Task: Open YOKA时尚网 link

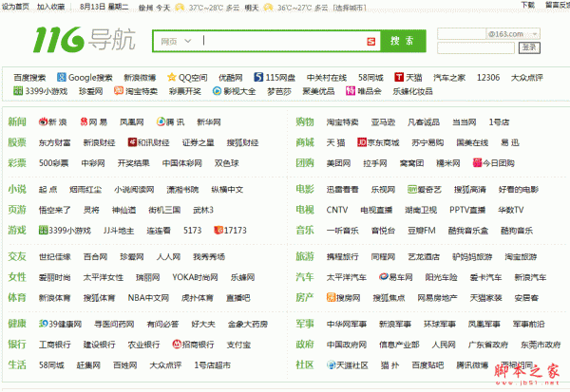Action: (x=195, y=277)
